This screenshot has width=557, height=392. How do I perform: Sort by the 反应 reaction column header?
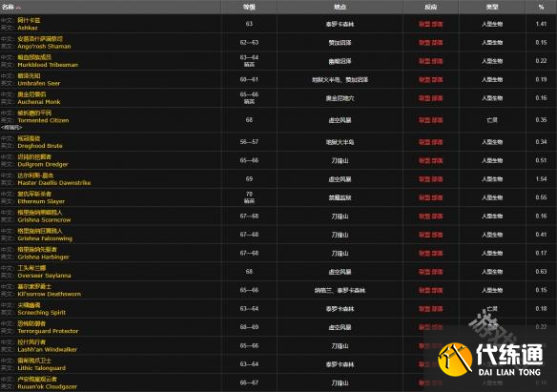[x=430, y=7]
